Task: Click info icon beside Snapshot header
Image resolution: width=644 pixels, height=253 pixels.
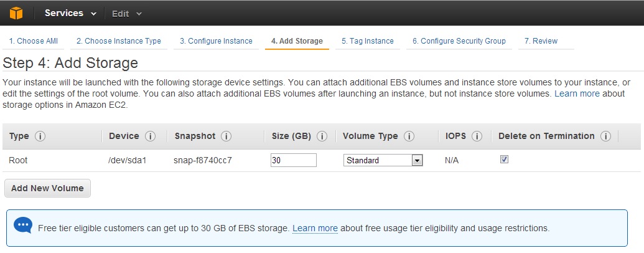Action: click(x=226, y=136)
